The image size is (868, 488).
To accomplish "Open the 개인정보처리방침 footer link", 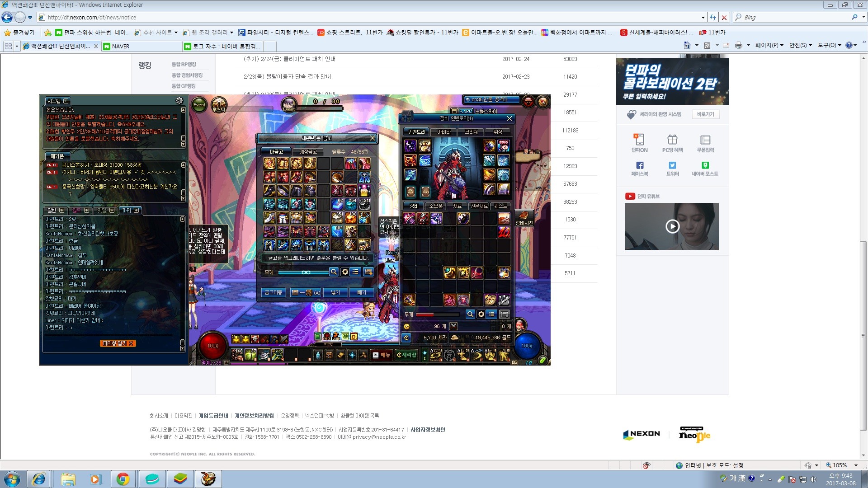I will [x=254, y=416].
